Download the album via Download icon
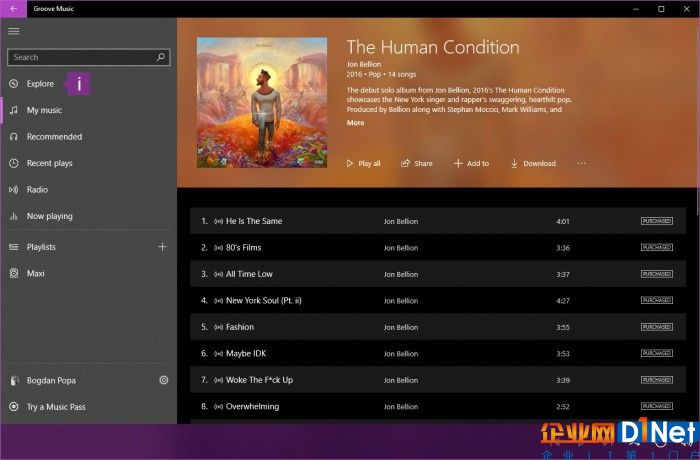Screen dimensions: 700x460 [x=514, y=163]
